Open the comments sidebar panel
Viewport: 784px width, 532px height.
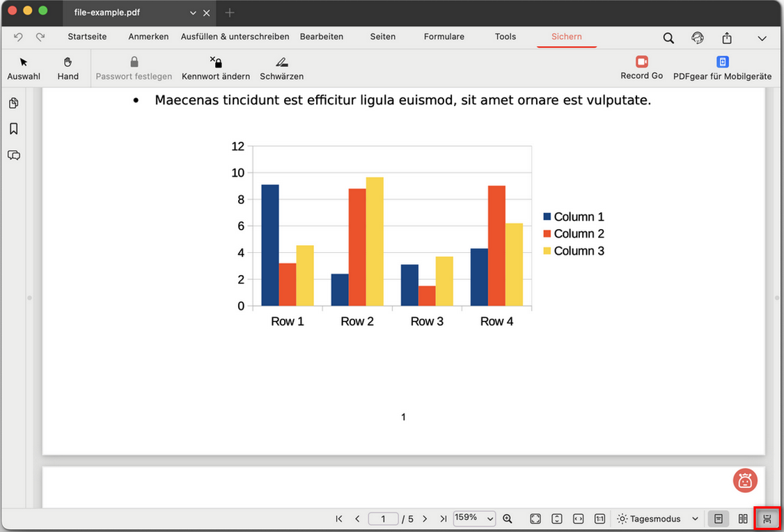(13, 155)
